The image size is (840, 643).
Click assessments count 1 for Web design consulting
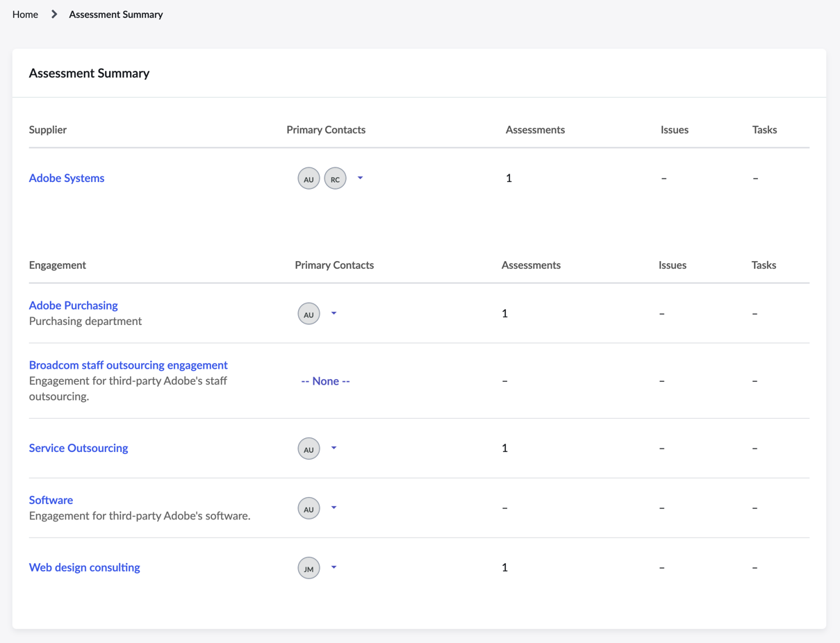[504, 567]
